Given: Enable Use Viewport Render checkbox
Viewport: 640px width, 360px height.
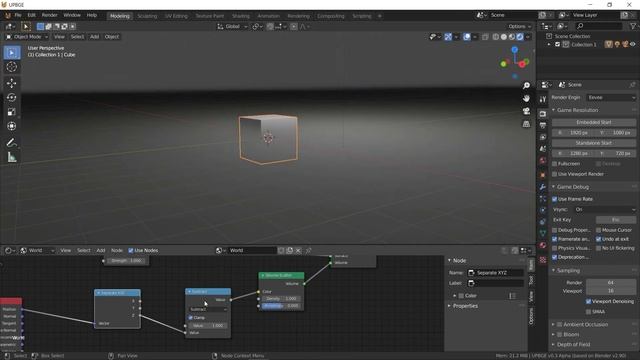Looking at the screenshot, I should coord(554,174).
